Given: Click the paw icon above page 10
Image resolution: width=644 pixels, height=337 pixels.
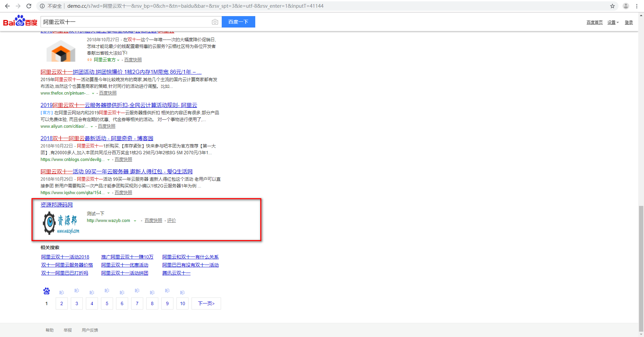Looking at the screenshot, I should [x=182, y=292].
